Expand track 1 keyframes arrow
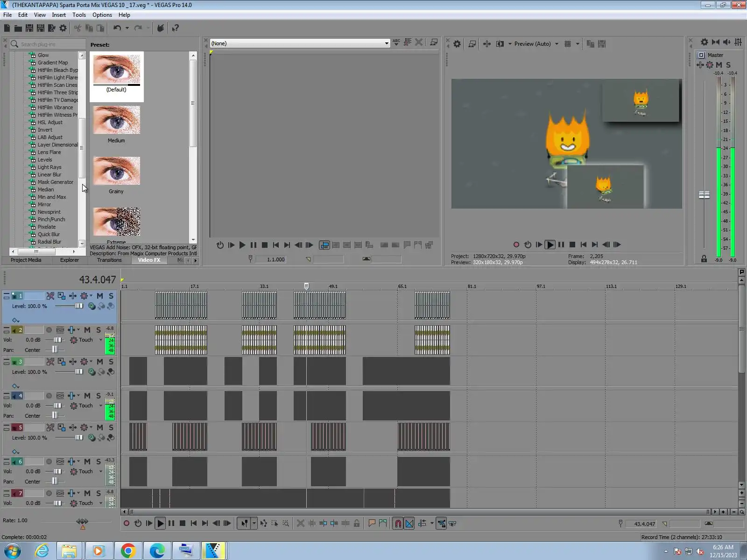The width and height of the screenshot is (747, 560). point(15,320)
